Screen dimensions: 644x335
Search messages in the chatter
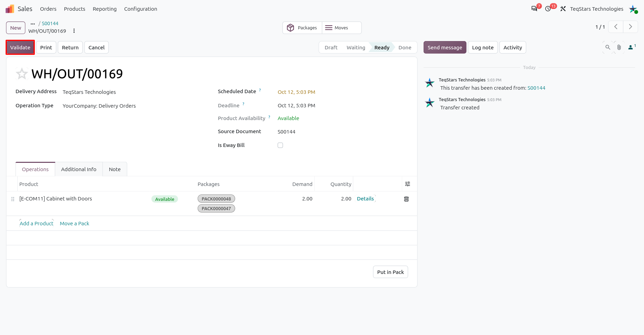click(x=608, y=47)
